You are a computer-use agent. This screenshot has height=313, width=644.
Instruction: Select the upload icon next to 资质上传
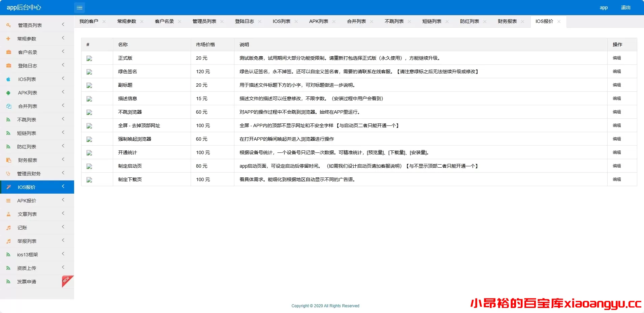tap(8, 268)
